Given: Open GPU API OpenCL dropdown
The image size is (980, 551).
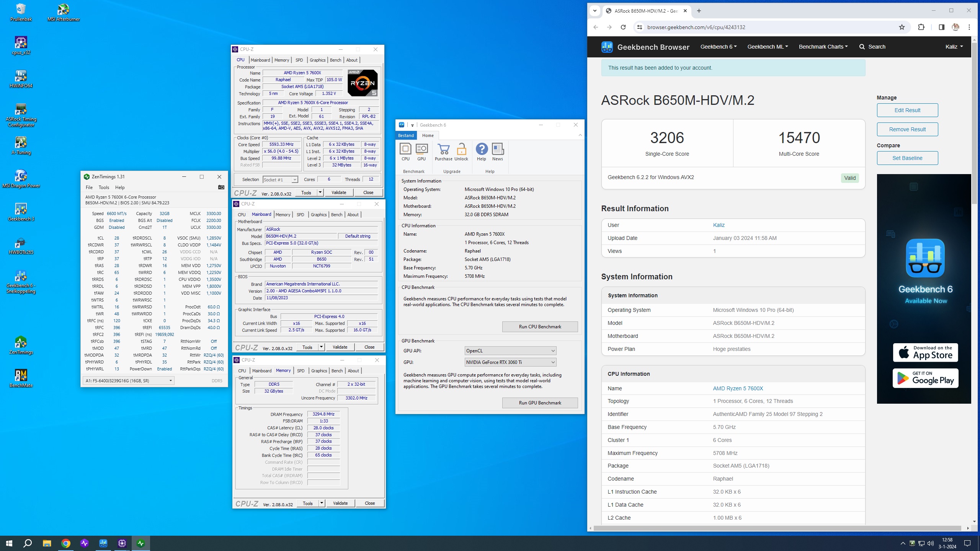Looking at the screenshot, I should click(x=510, y=351).
